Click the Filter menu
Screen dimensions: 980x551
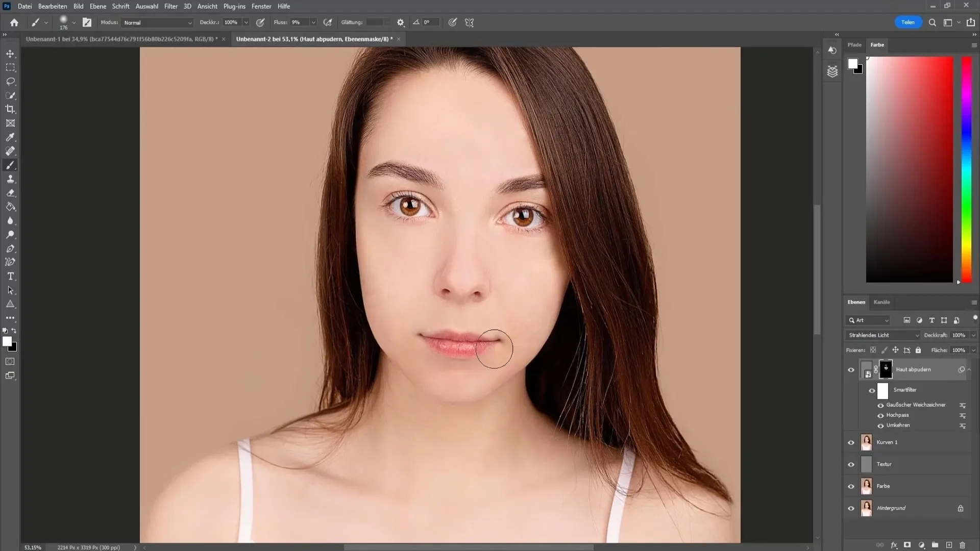tap(170, 6)
